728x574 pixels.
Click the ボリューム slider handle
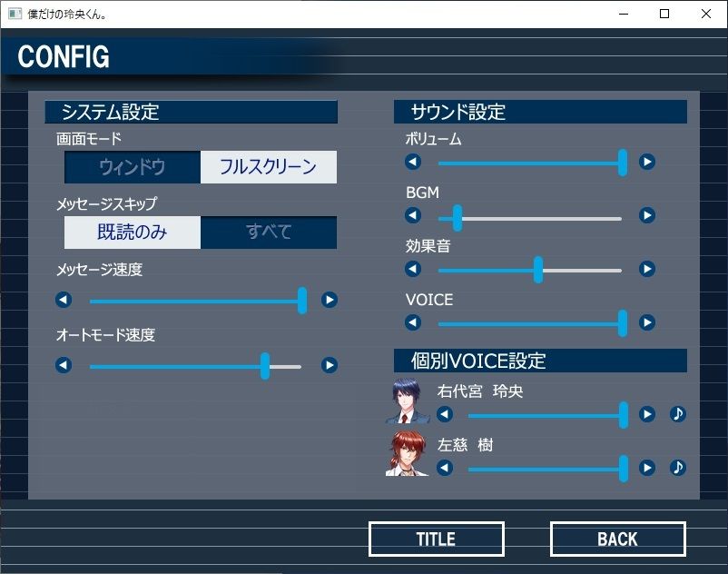click(x=623, y=163)
